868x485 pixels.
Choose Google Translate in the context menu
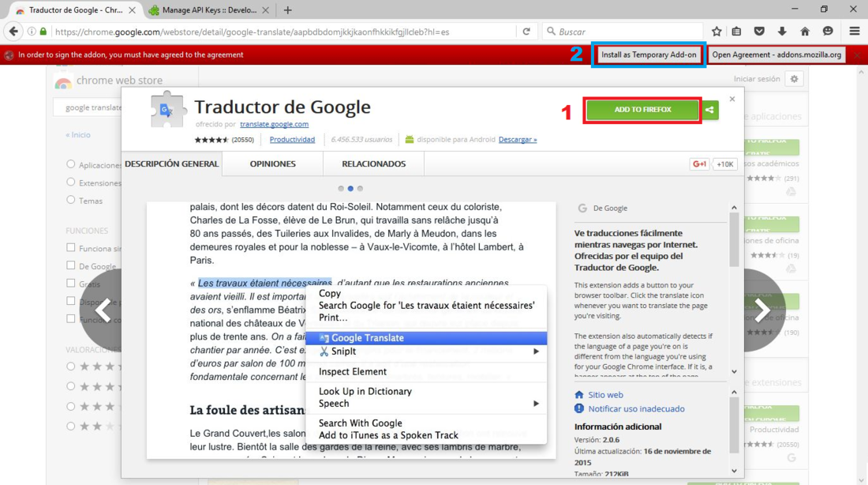426,338
